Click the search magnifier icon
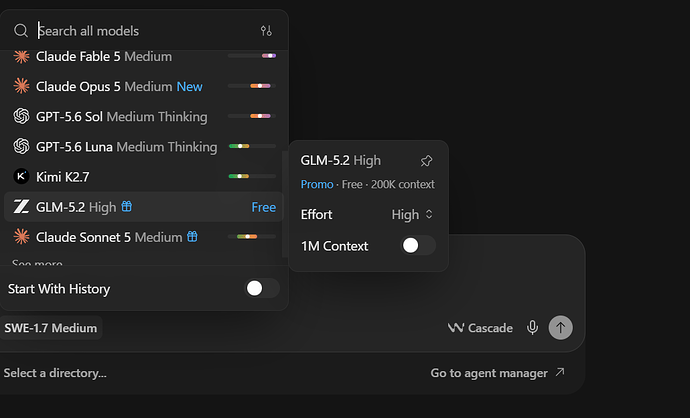 pos(21,31)
